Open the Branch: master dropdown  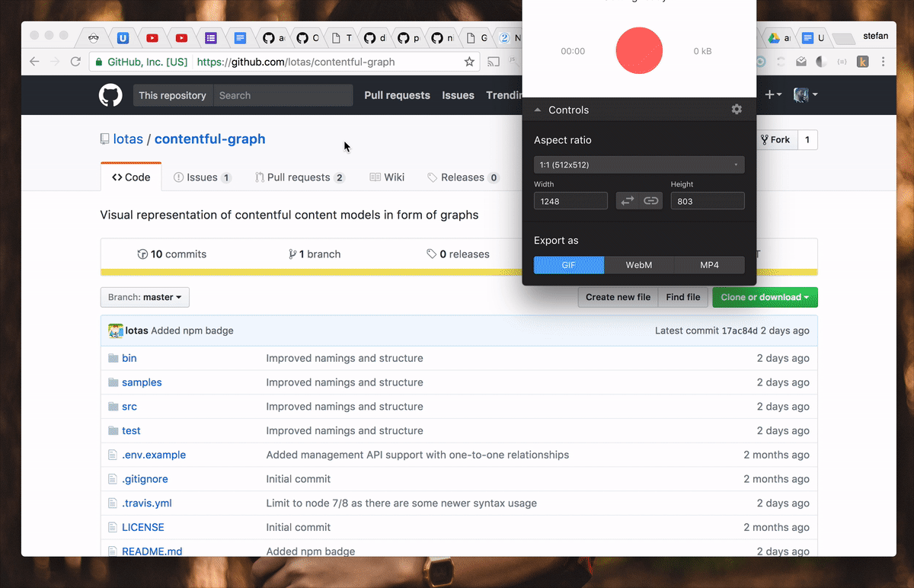click(145, 297)
